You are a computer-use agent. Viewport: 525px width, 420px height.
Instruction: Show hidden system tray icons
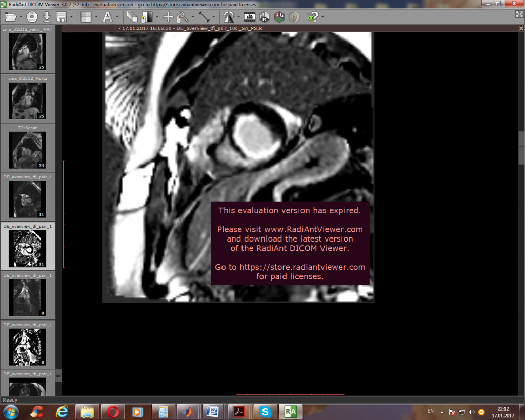[x=442, y=412]
